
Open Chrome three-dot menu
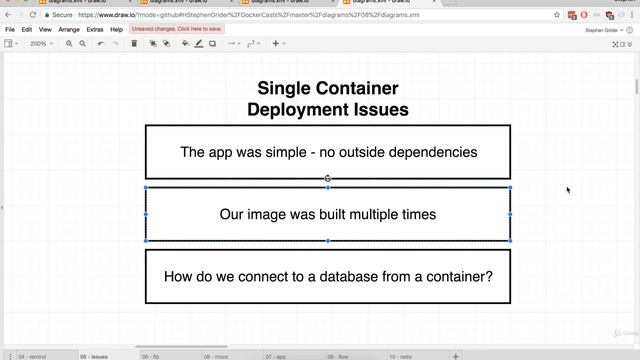point(632,15)
